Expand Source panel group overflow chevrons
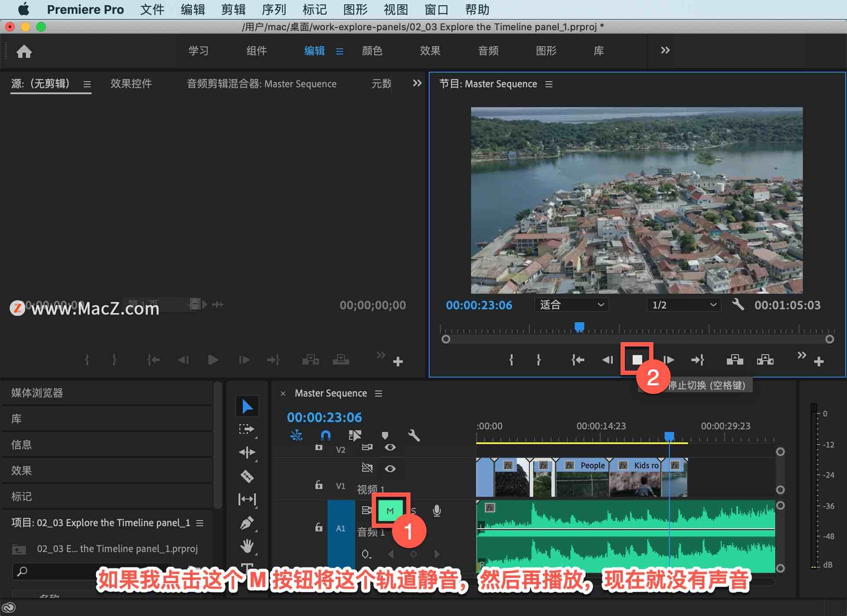Screen dimensions: 847x616 pos(417,83)
